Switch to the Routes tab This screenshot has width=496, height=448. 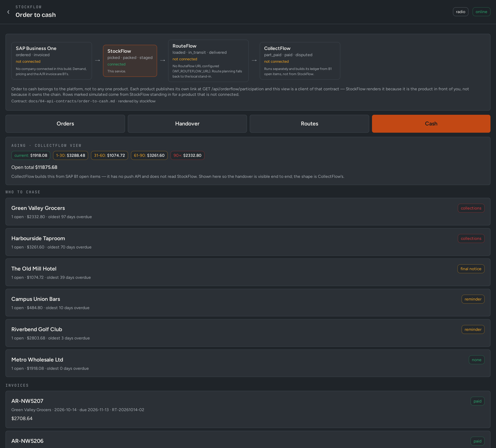click(309, 124)
